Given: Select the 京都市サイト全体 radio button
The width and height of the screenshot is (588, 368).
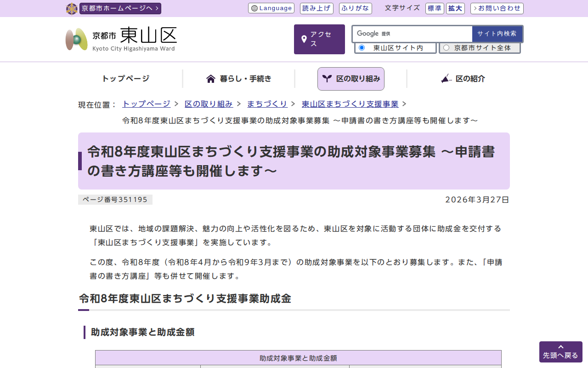Looking at the screenshot, I should (446, 48).
